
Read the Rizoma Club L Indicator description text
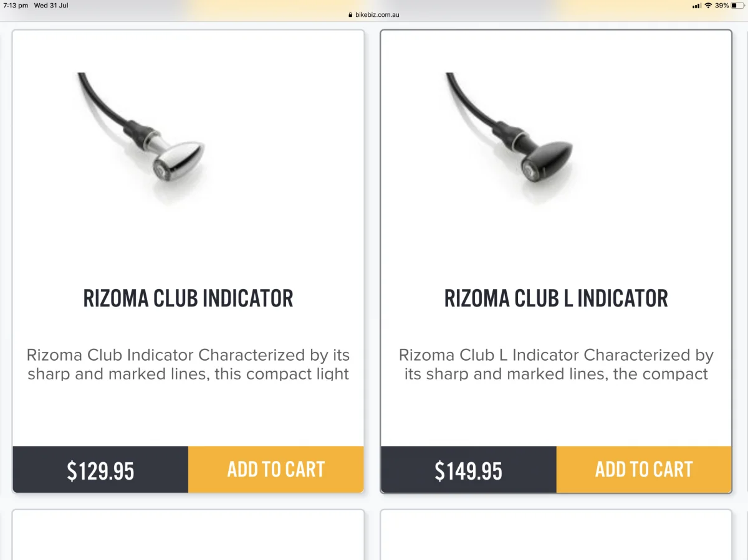point(556,364)
